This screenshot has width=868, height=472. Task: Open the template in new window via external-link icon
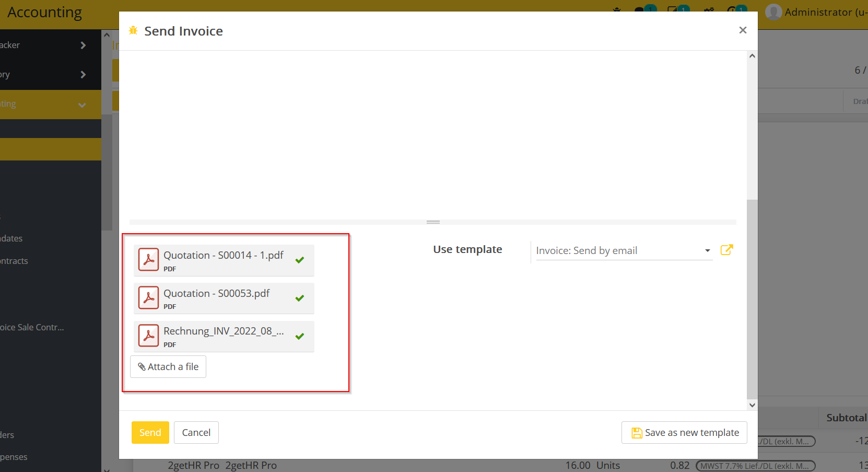pyautogui.click(x=726, y=250)
